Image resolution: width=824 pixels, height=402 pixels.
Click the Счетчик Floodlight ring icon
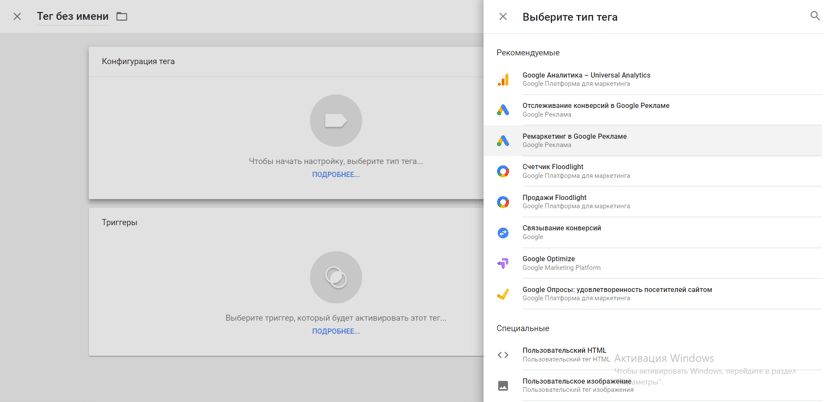503,171
